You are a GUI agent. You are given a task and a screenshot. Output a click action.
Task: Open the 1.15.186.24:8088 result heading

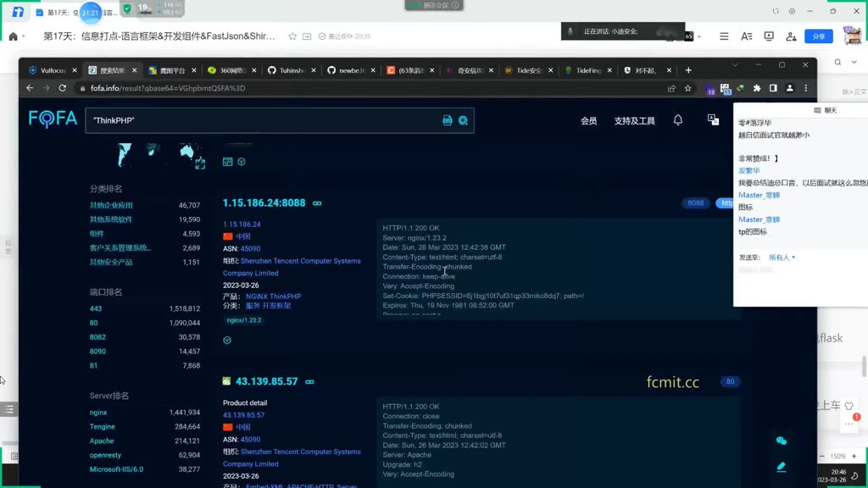tap(264, 203)
